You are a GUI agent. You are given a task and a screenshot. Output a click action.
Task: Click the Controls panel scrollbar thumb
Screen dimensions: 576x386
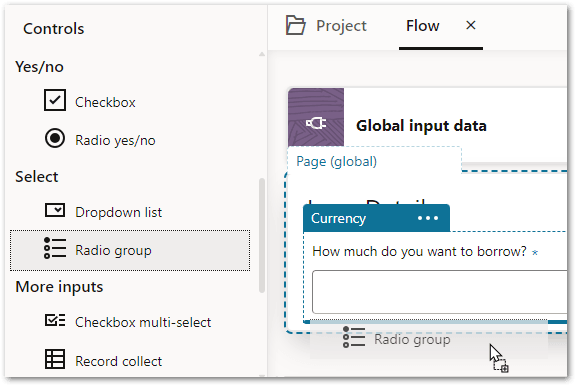point(262,235)
